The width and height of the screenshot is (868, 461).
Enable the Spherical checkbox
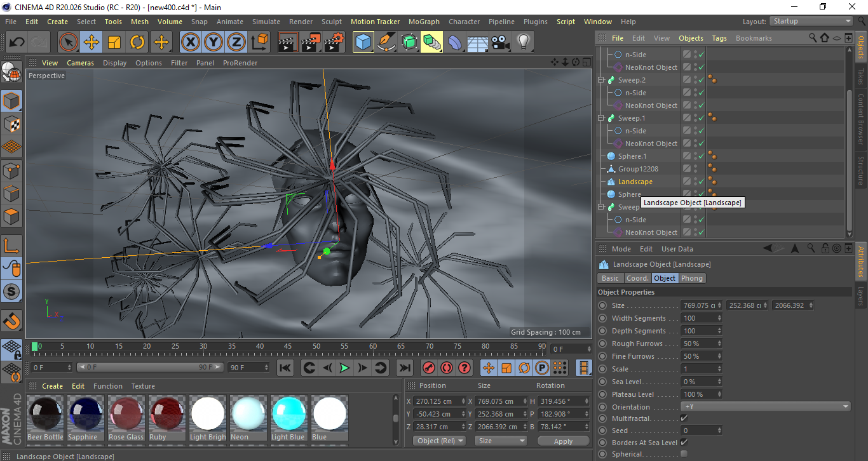684,453
